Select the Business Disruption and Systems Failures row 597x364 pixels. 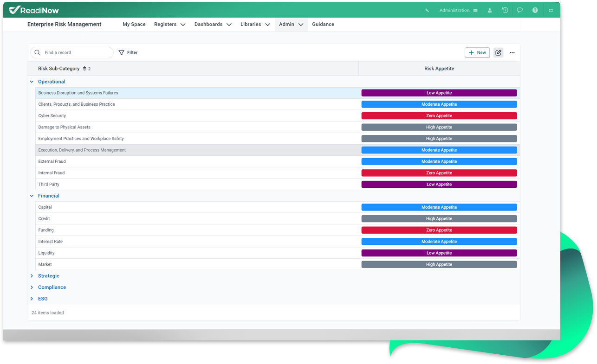pos(278,93)
